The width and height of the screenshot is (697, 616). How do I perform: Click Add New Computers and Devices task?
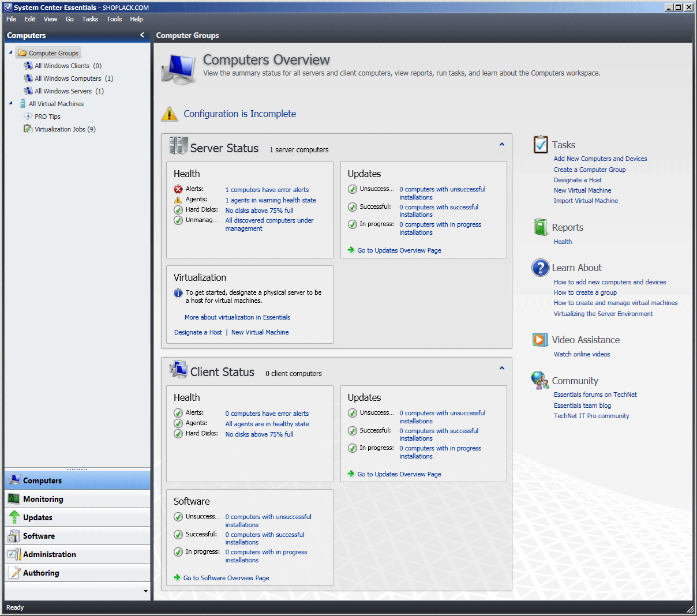pos(600,159)
